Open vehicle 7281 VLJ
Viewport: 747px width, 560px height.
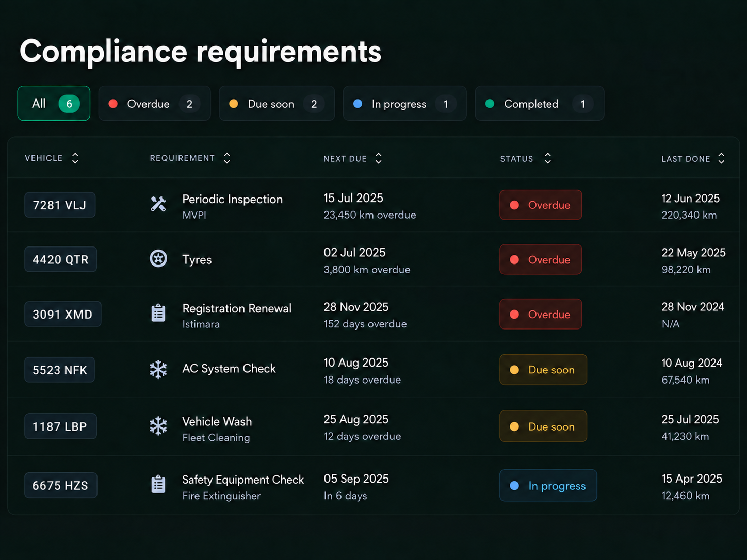(x=60, y=205)
